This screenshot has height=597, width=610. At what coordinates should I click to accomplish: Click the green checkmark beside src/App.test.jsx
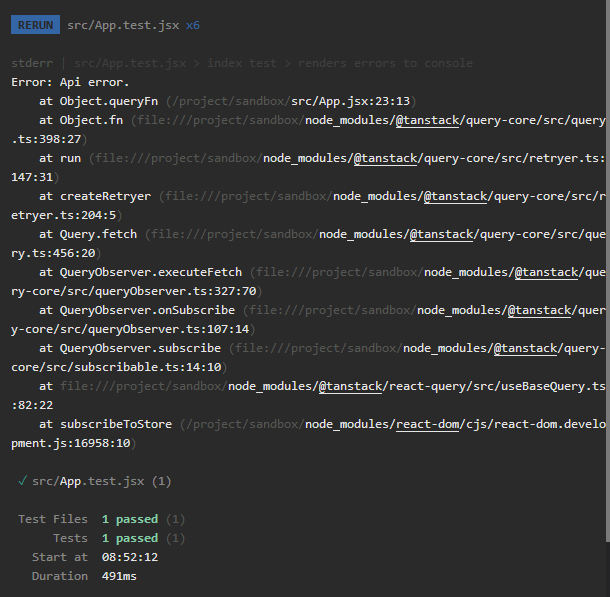[x=22, y=481]
